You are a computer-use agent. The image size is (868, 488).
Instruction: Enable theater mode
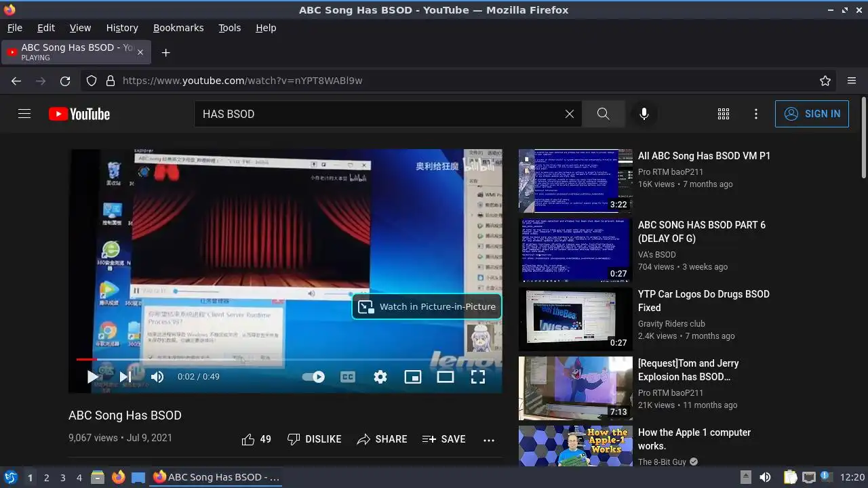point(446,377)
